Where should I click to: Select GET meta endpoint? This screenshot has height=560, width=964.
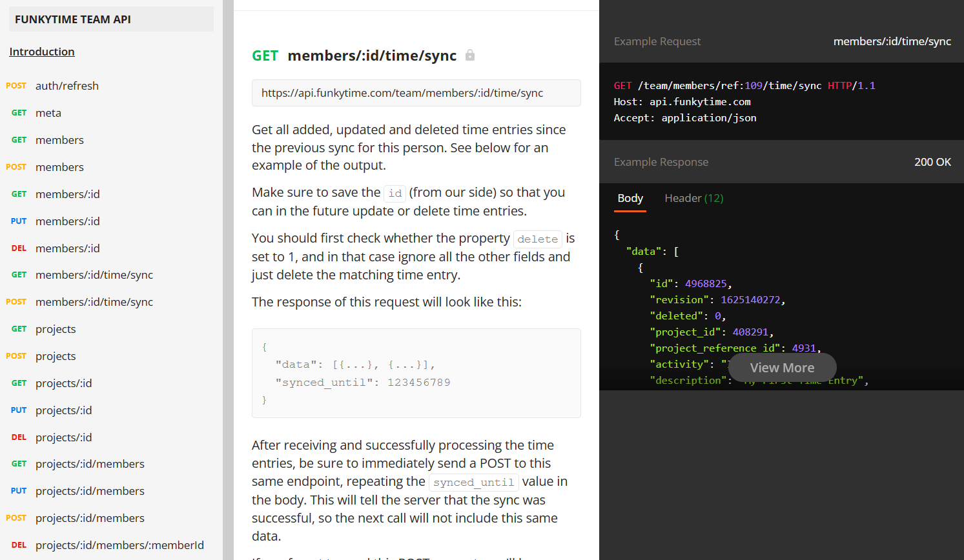[x=36, y=113]
